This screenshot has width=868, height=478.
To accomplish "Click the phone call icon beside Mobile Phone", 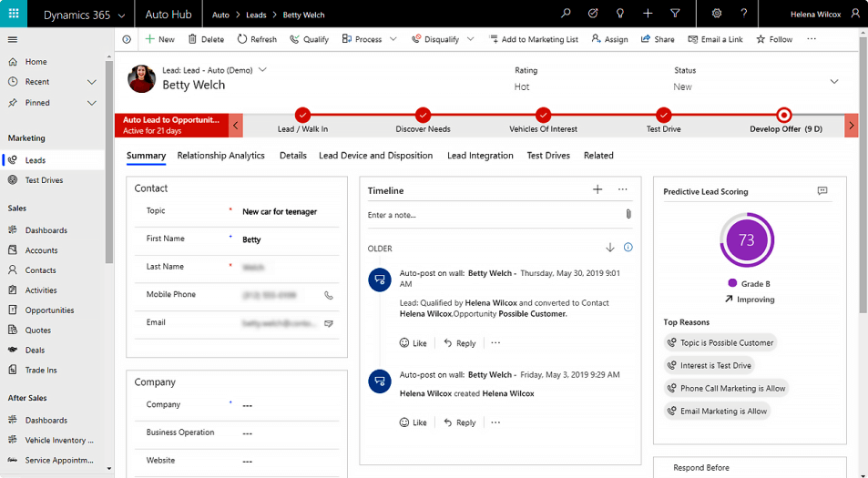I will 328,295.
